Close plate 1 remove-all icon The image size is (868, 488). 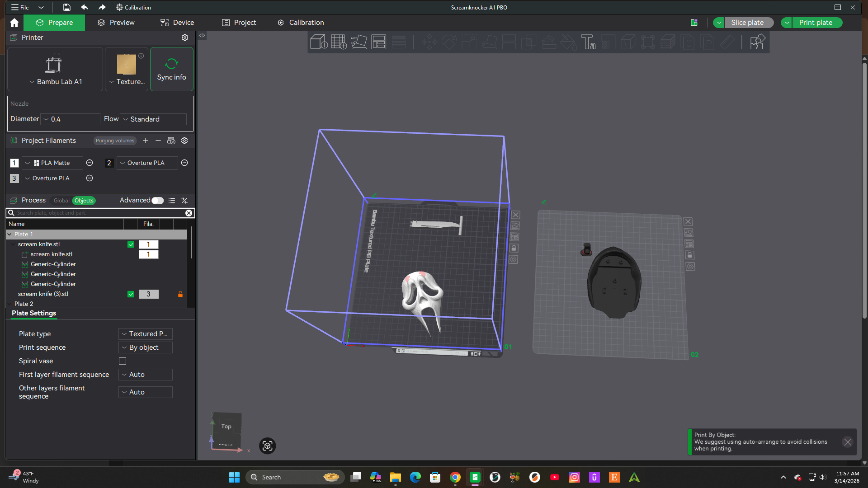(x=516, y=215)
